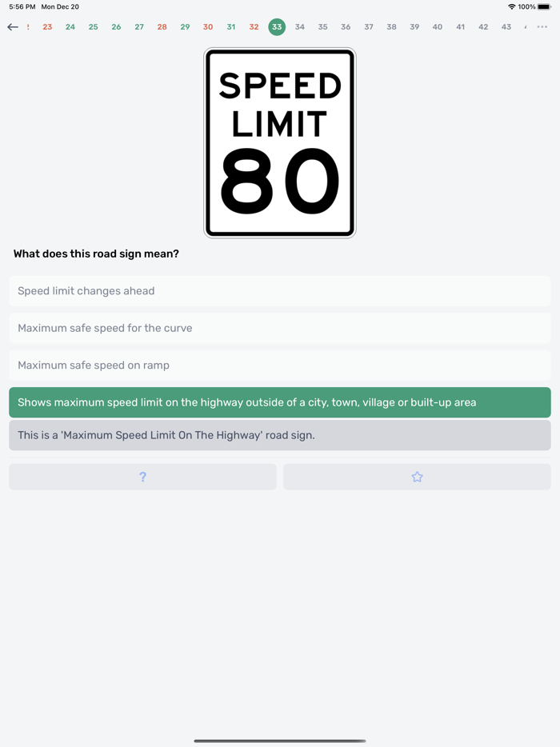Tap the 100% battery percentage label
The width and height of the screenshot is (560, 747).
(x=529, y=6)
